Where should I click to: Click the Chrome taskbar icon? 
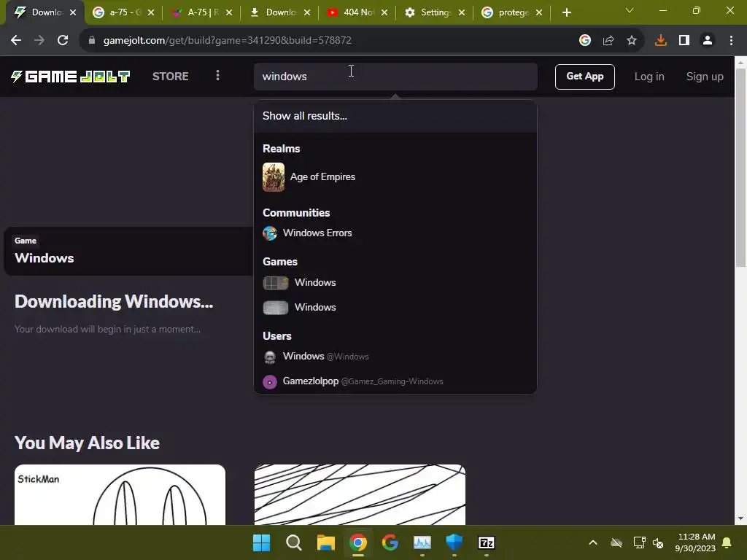[357, 542]
